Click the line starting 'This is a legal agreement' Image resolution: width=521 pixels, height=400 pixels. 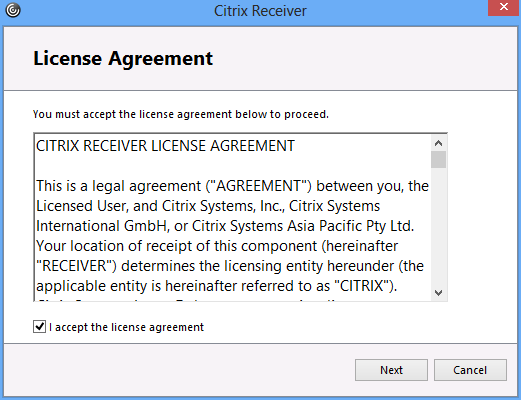pos(232,186)
